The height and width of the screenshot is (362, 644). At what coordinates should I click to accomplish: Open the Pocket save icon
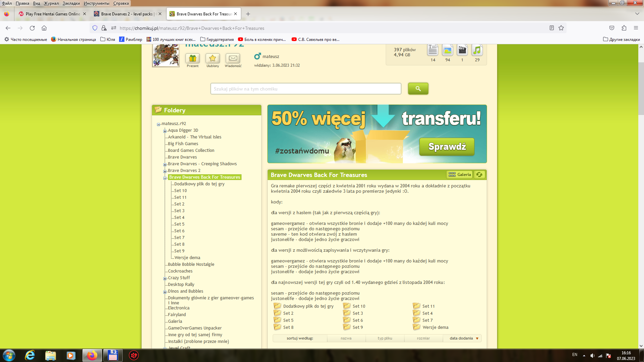tap(612, 28)
